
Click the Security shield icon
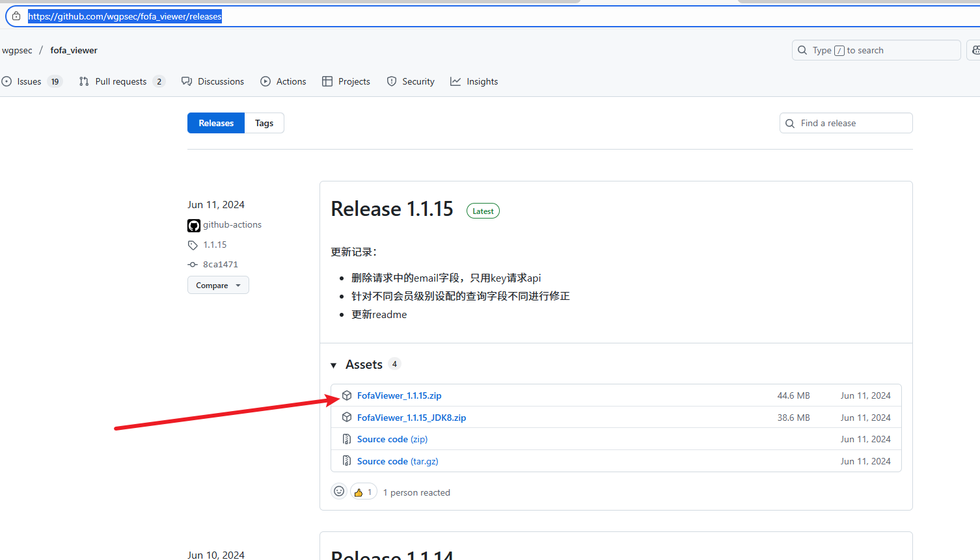392,81
